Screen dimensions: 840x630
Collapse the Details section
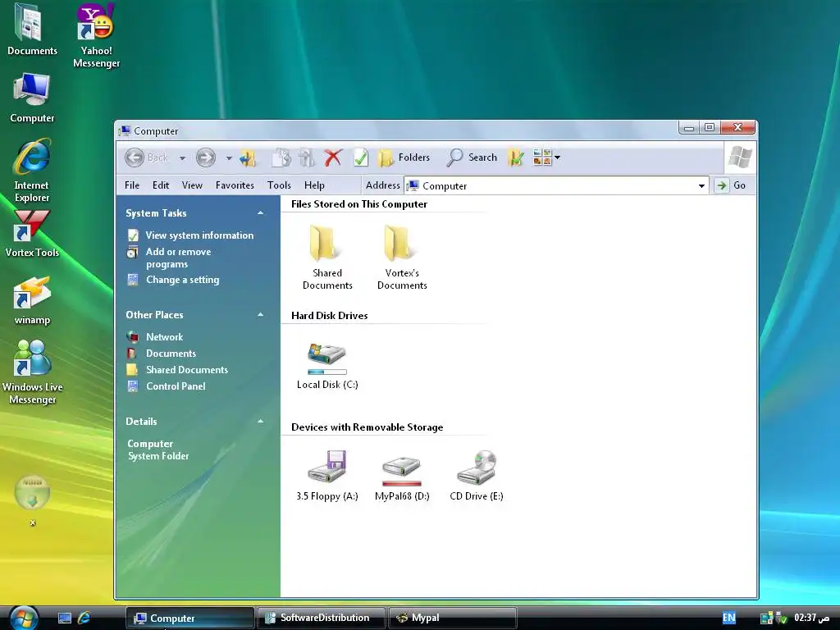260,421
